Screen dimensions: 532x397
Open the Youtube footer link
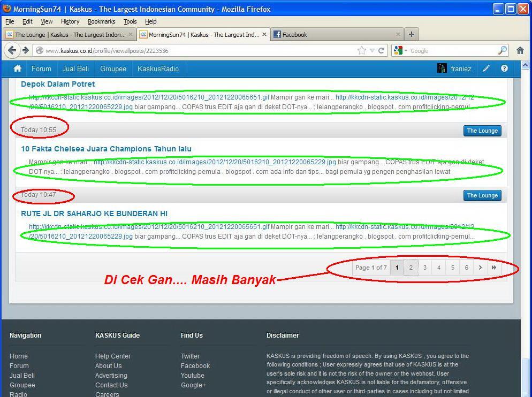click(x=192, y=375)
